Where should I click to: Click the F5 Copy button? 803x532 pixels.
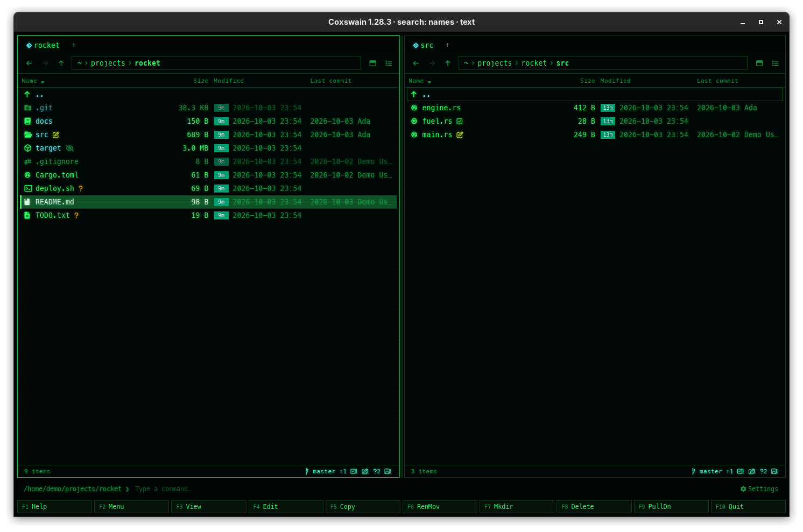coord(363,507)
